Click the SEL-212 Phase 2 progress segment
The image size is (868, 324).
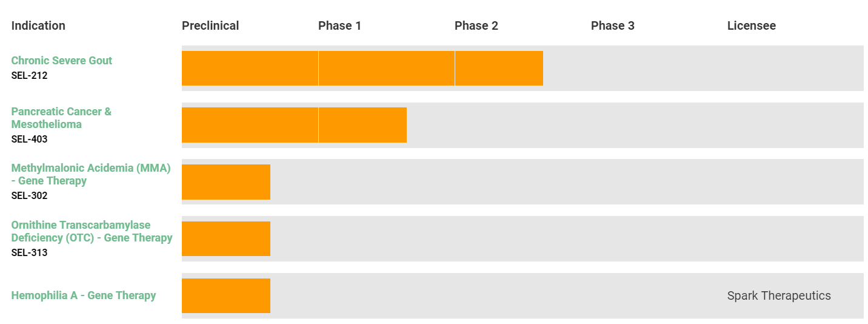(x=499, y=68)
